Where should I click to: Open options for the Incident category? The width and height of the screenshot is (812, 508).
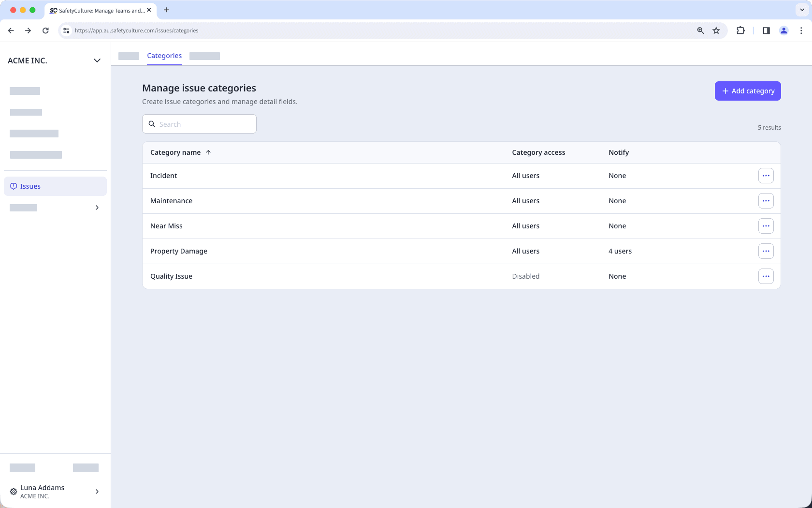[766, 175]
